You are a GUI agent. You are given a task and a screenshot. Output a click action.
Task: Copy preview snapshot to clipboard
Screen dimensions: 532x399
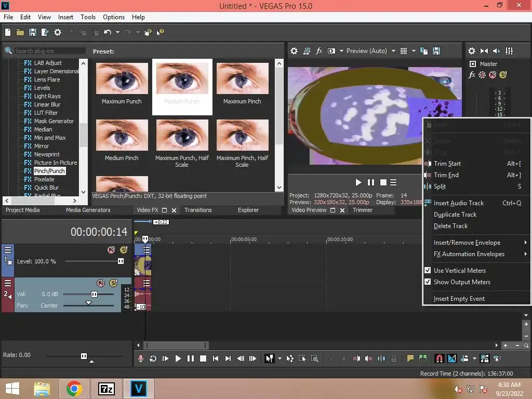[424, 51]
